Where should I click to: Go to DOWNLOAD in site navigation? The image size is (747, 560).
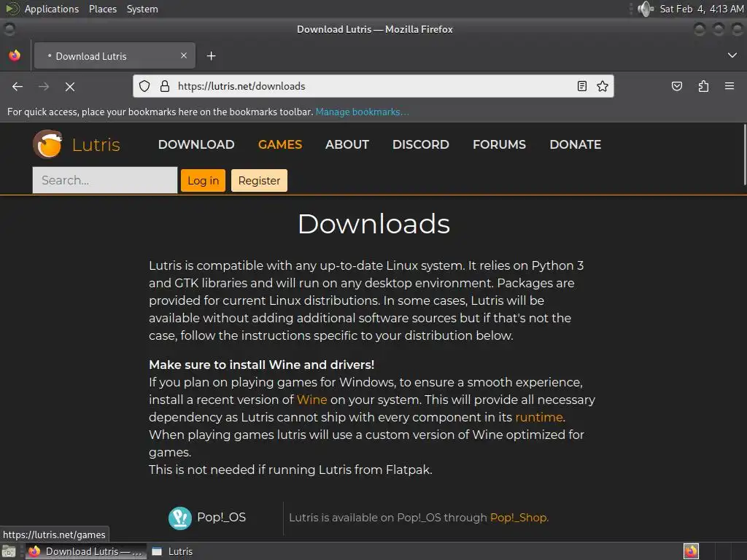click(196, 144)
